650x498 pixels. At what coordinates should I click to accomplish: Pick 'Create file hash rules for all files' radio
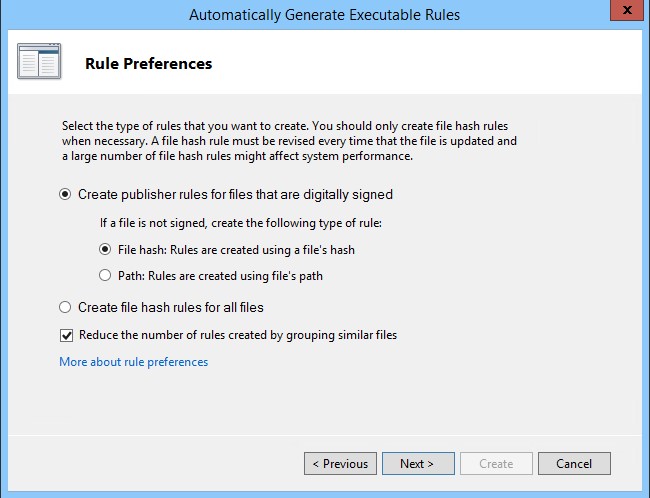click(66, 307)
